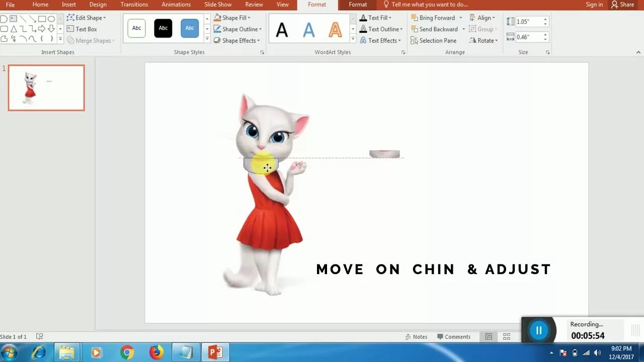Switch to Slide Sorter view icon
Screen dimensions: 644x362
click(x=507, y=336)
